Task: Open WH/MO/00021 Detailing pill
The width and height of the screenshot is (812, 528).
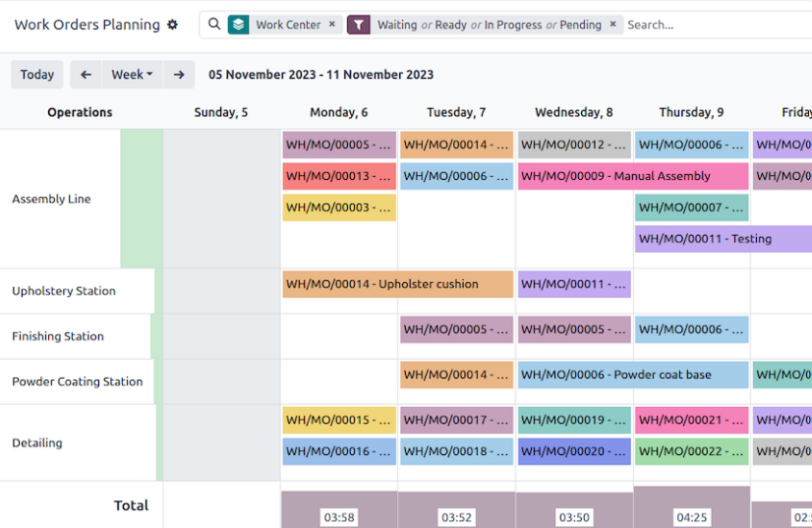Action: tap(692, 420)
